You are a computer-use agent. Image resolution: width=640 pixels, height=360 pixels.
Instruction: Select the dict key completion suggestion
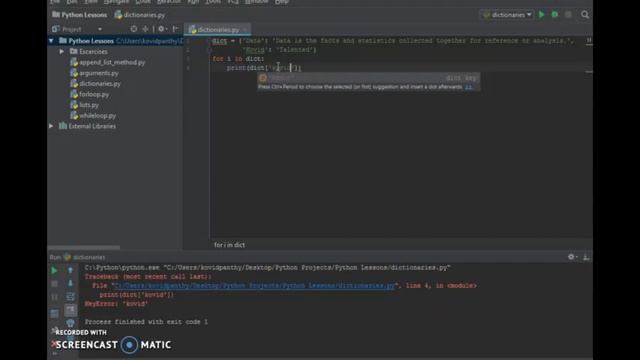pyautogui.click(x=369, y=78)
